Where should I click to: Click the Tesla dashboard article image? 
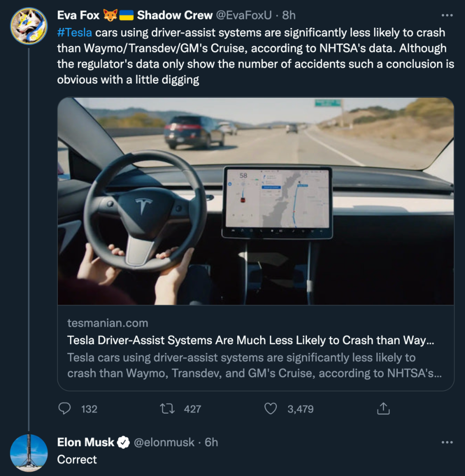click(256, 201)
